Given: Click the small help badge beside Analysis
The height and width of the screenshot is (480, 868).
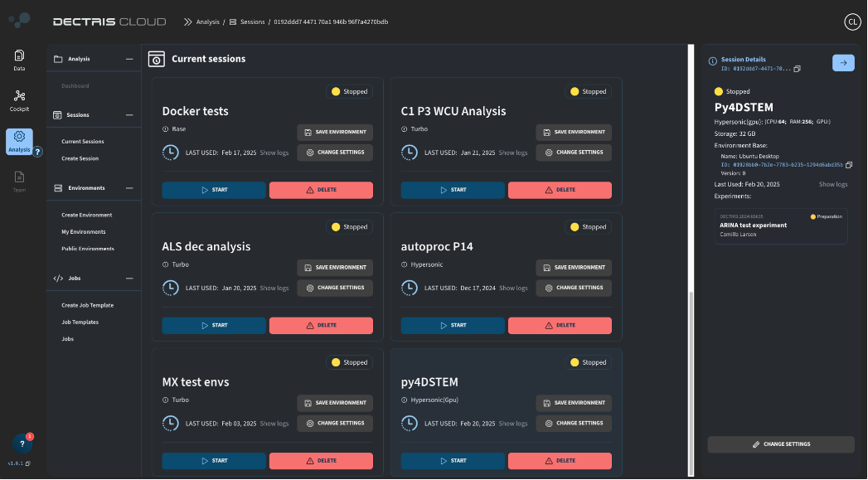Looking at the screenshot, I should 37,152.
